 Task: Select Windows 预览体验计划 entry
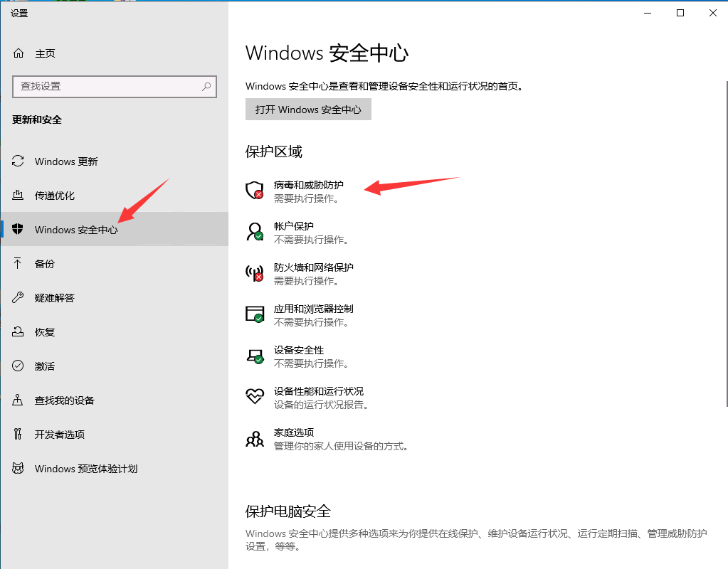pos(115,468)
